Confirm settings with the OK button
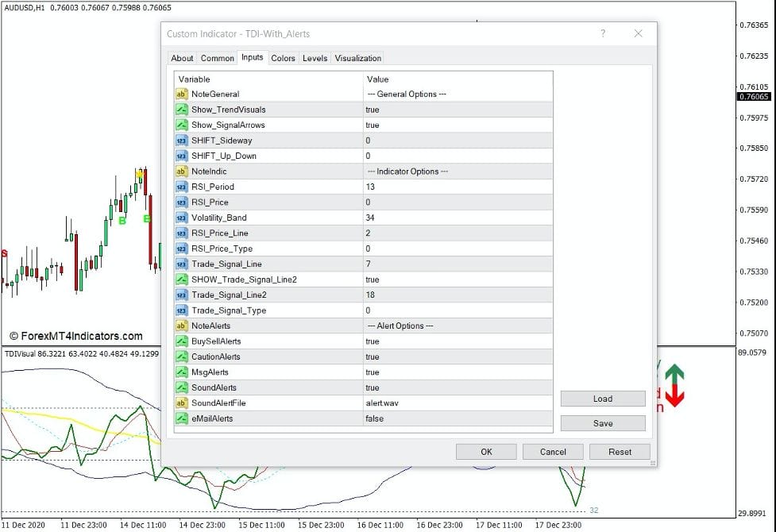776x532 pixels. point(486,451)
